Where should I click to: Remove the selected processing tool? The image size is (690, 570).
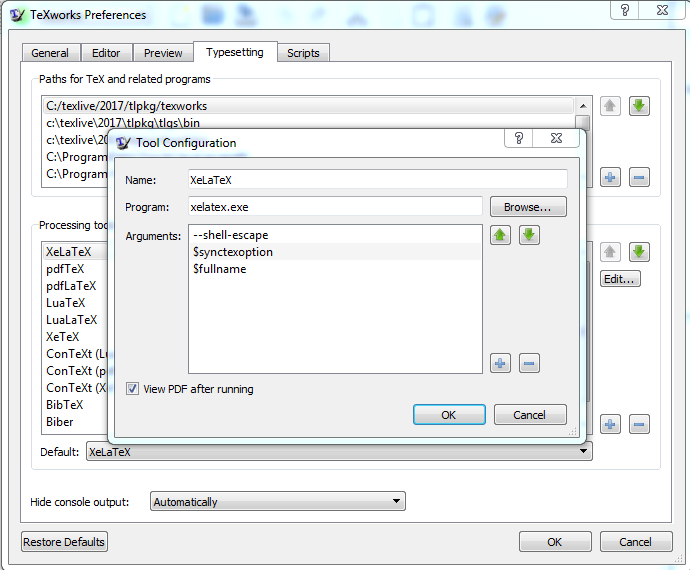pos(639,424)
